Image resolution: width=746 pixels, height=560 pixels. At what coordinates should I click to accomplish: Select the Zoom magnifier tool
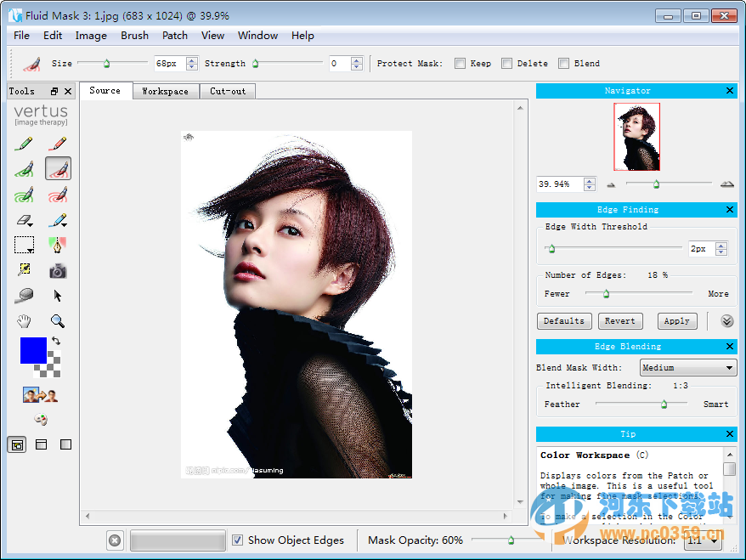pos(58,321)
